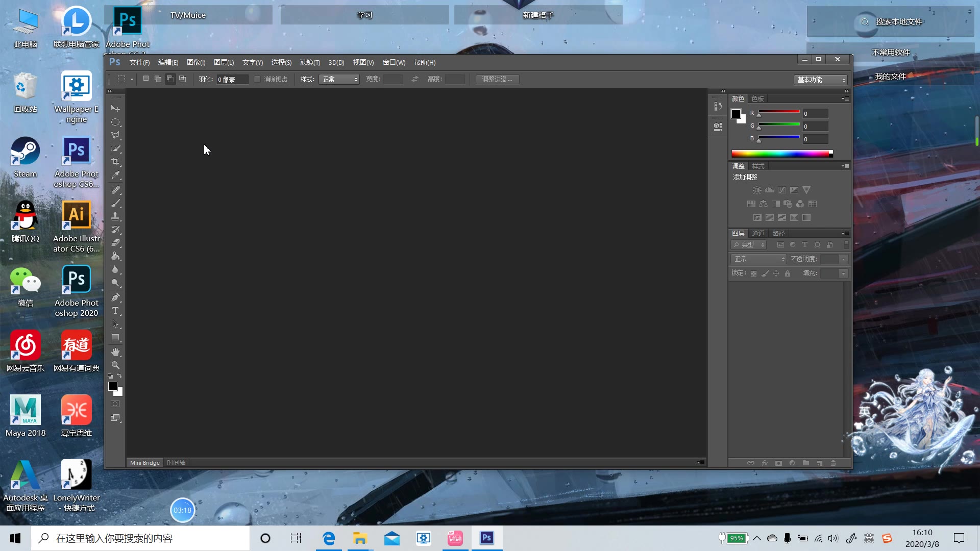Choose 'New selection' mode icon
The width and height of the screenshot is (980, 551).
pyautogui.click(x=146, y=79)
